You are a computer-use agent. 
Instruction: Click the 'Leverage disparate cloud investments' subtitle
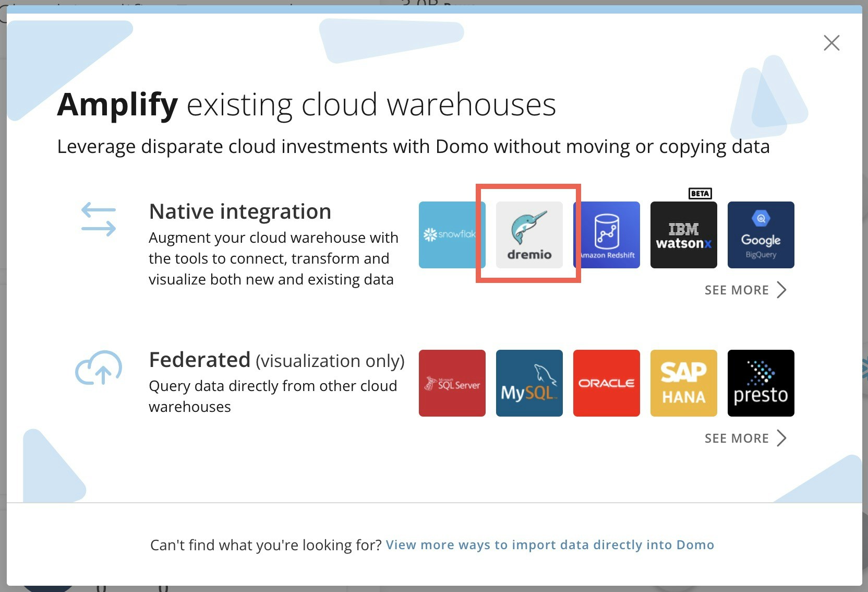click(x=413, y=147)
